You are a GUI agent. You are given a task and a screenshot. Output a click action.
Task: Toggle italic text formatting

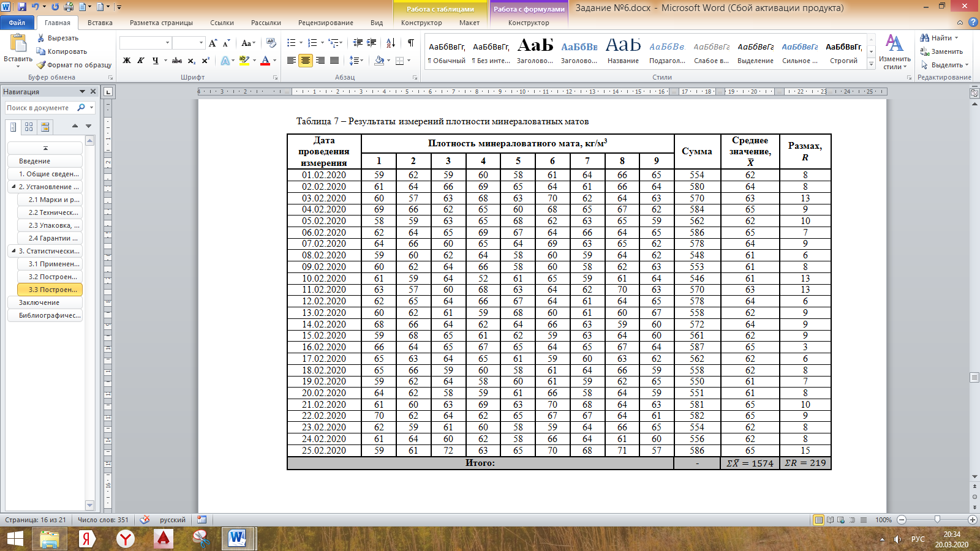point(141,61)
